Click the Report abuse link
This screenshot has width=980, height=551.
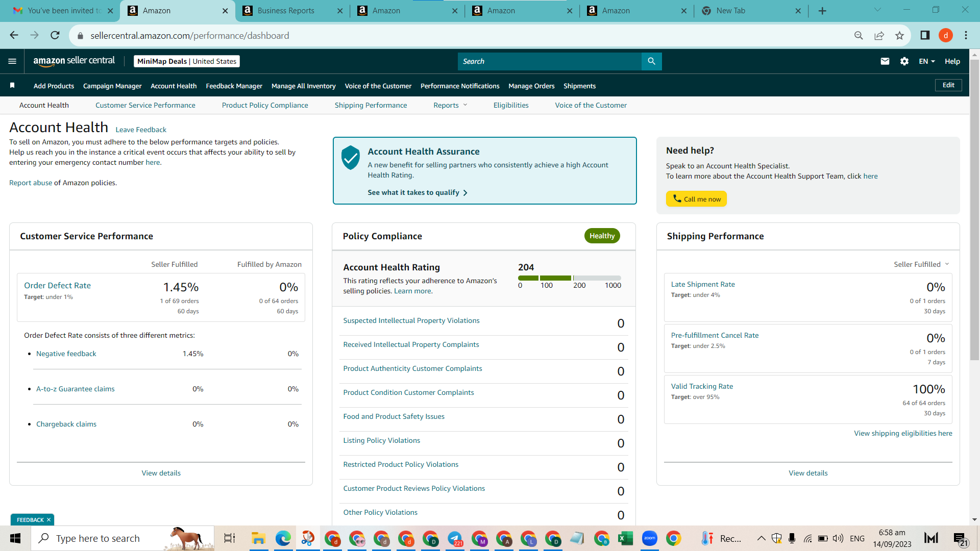click(31, 183)
